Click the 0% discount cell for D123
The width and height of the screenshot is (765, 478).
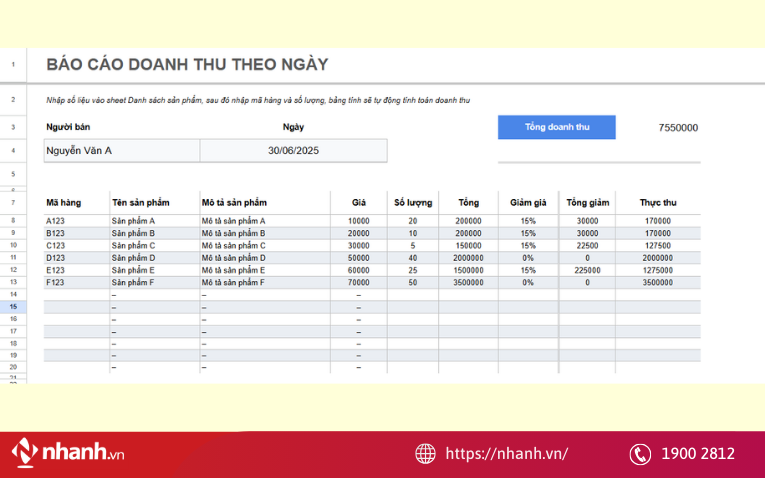pos(528,258)
